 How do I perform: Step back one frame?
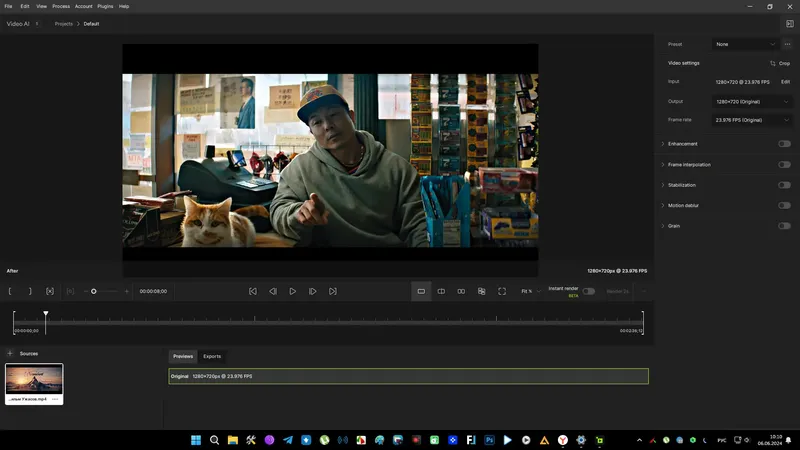tap(273, 291)
